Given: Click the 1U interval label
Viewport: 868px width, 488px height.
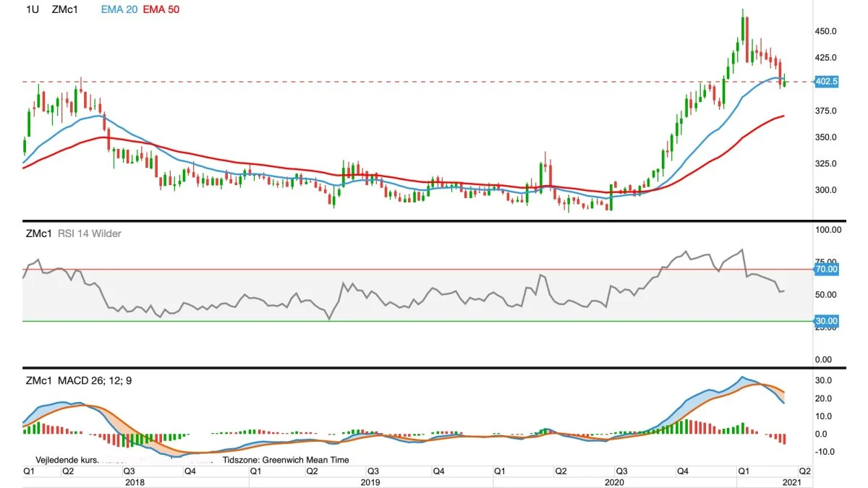Looking at the screenshot, I should click(31, 10).
